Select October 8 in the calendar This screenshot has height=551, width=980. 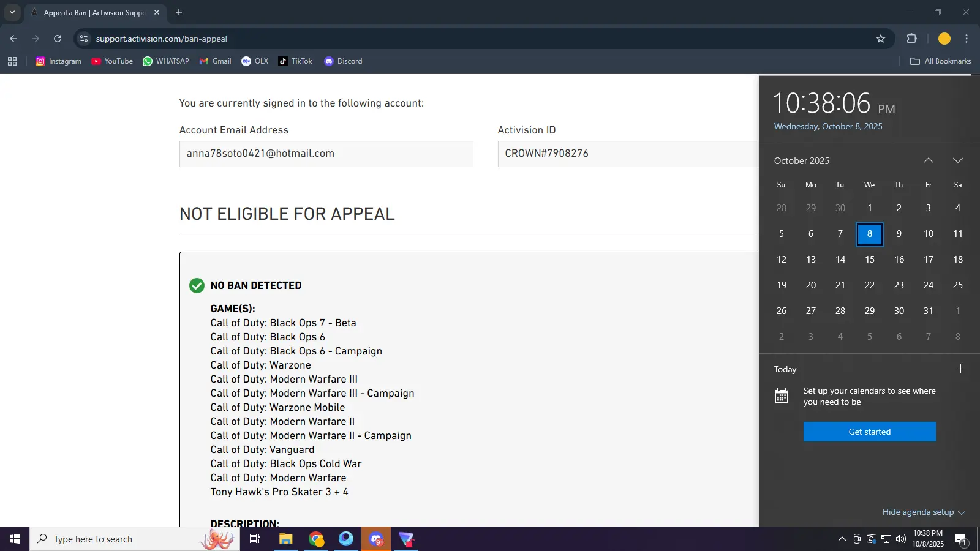[870, 234]
